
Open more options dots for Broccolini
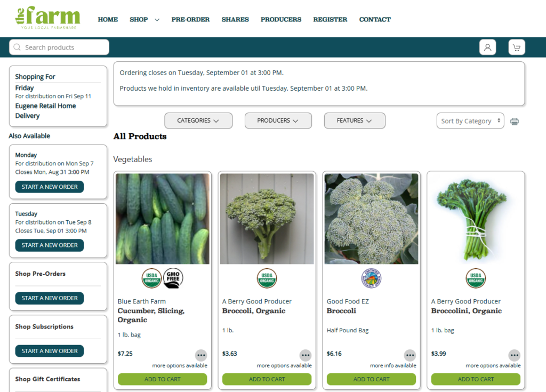515,355
